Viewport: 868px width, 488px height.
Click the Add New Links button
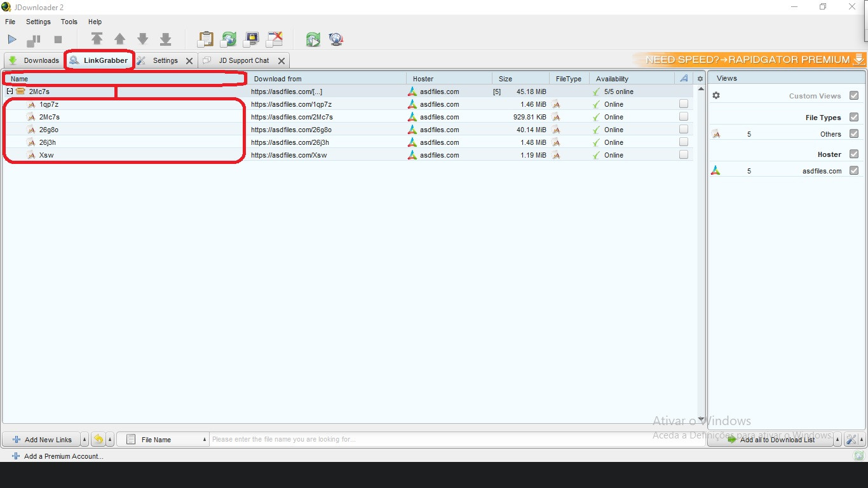click(x=42, y=439)
